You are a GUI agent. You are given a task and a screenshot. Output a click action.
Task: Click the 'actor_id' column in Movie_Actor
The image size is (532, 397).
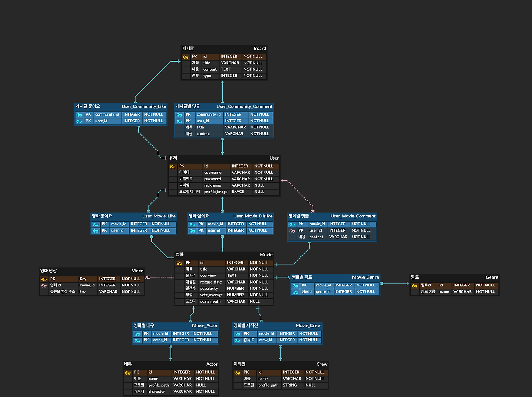pyautogui.click(x=160, y=340)
